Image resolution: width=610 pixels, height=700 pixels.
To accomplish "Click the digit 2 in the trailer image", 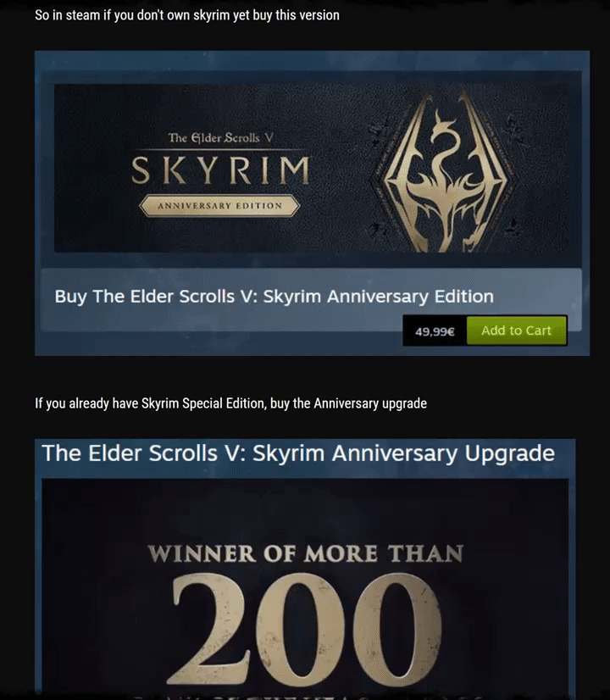I will click(207, 630).
